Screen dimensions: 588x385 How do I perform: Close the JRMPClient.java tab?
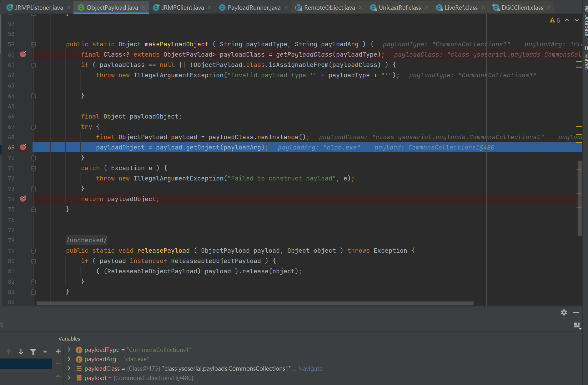209,8
